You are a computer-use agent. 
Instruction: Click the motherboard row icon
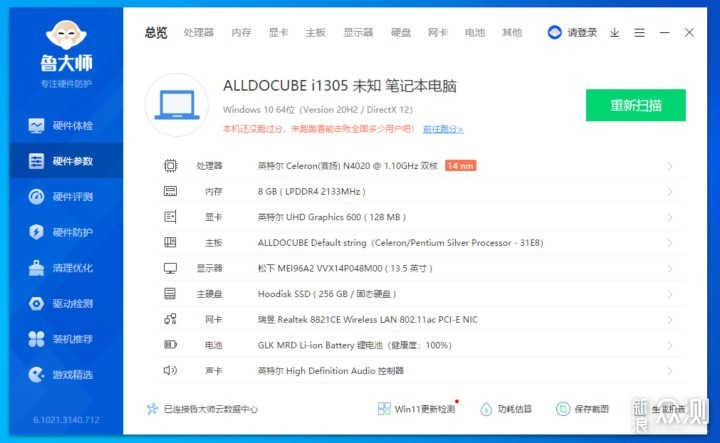coord(170,242)
